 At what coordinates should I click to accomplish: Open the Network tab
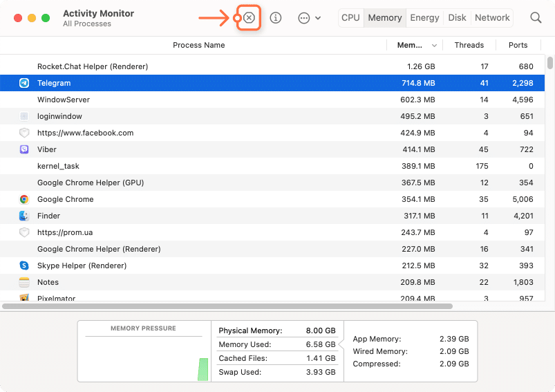492,18
